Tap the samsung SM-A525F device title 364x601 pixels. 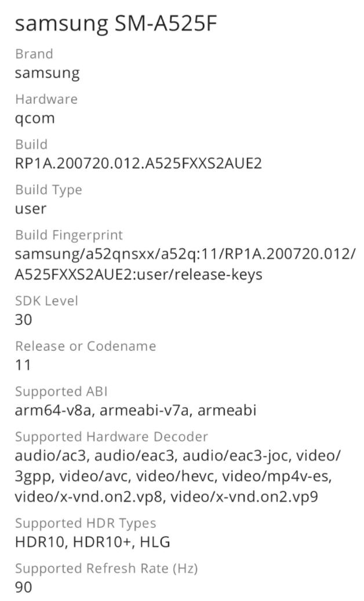click(116, 24)
